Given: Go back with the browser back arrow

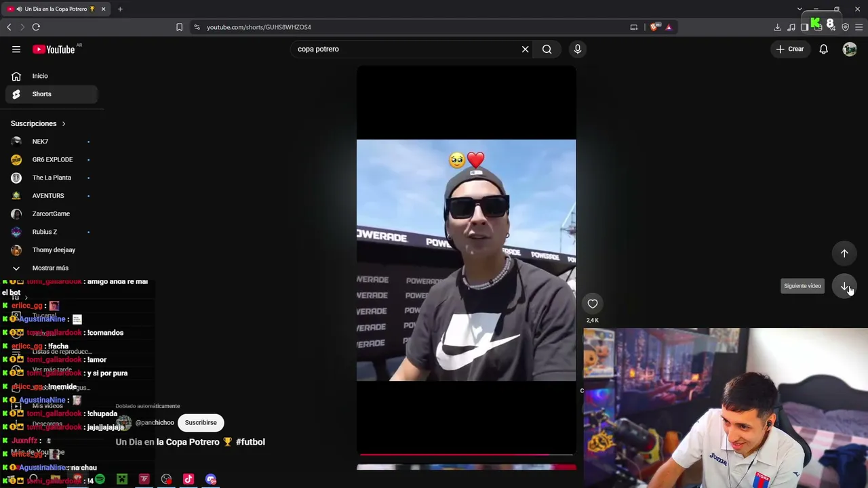Looking at the screenshot, I should [x=9, y=27].
